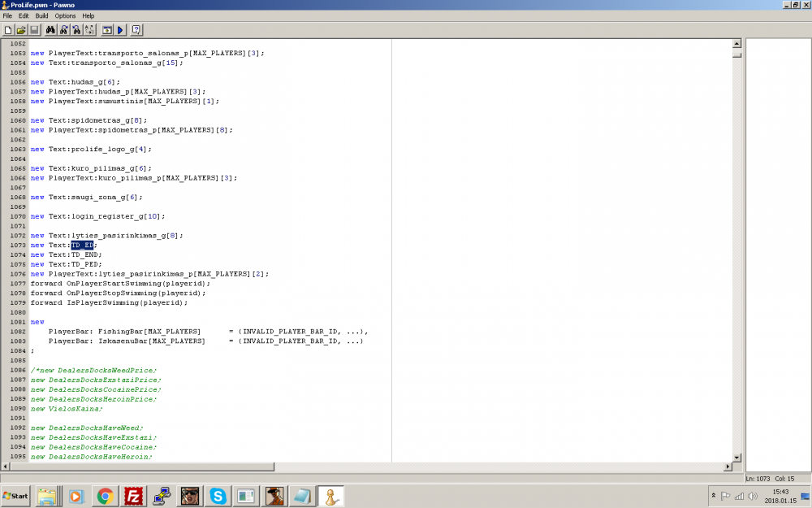Click "forward OnPlayerStopSwimming(playerid);" line
This screenshot has height=508, width=812.
pyautogui.click(x=118, y=293)
